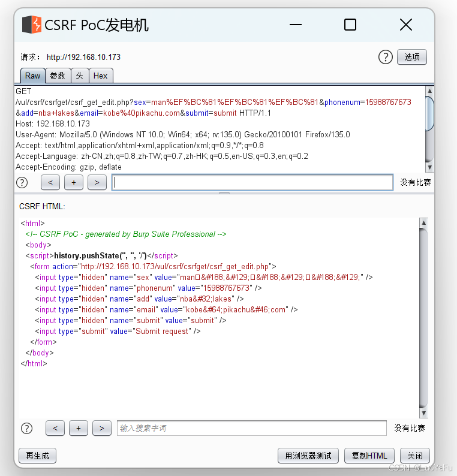Click the hidden input line named 'add'

[x=139, y=299]
